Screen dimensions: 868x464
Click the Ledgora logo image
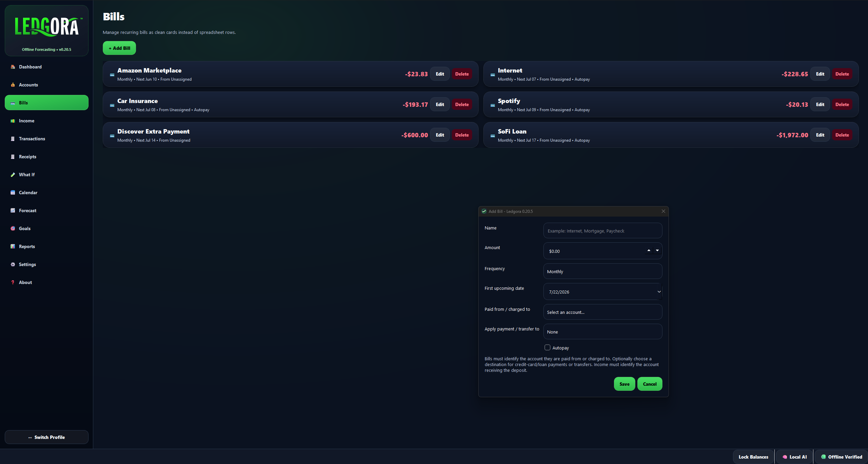(47, 26)
